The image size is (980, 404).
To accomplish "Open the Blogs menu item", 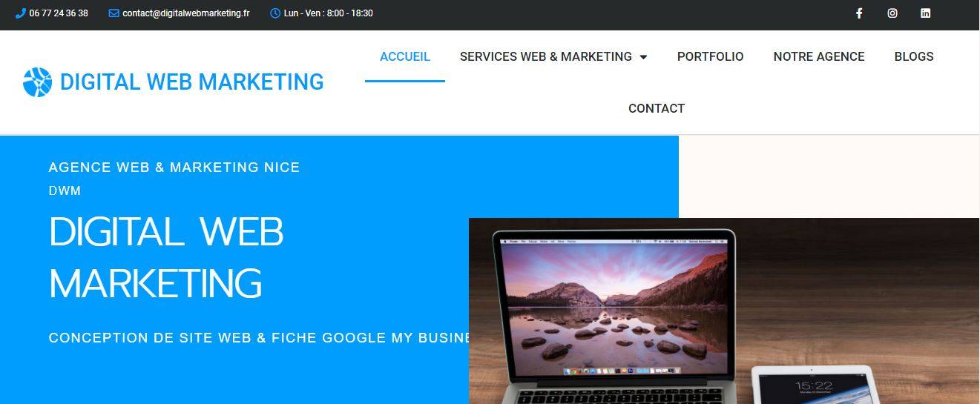I will pos(914,56).
